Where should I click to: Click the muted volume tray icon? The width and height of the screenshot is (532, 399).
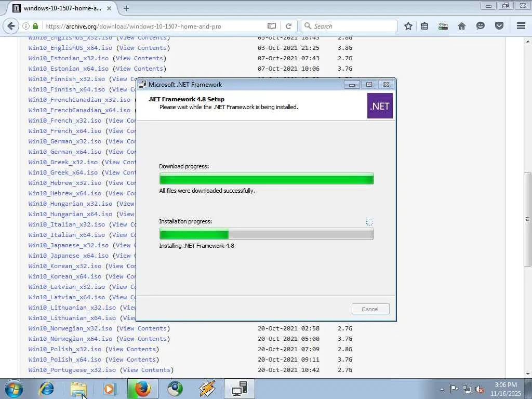[x=480, y=389]
